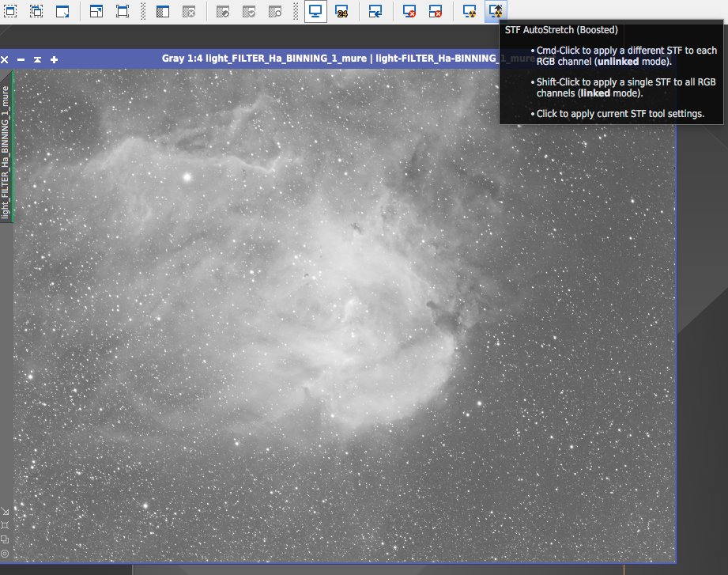Screen dimensions: 728x575
Task: Click the second red X icon beside the toolbar divider
Action: point(435,11)
